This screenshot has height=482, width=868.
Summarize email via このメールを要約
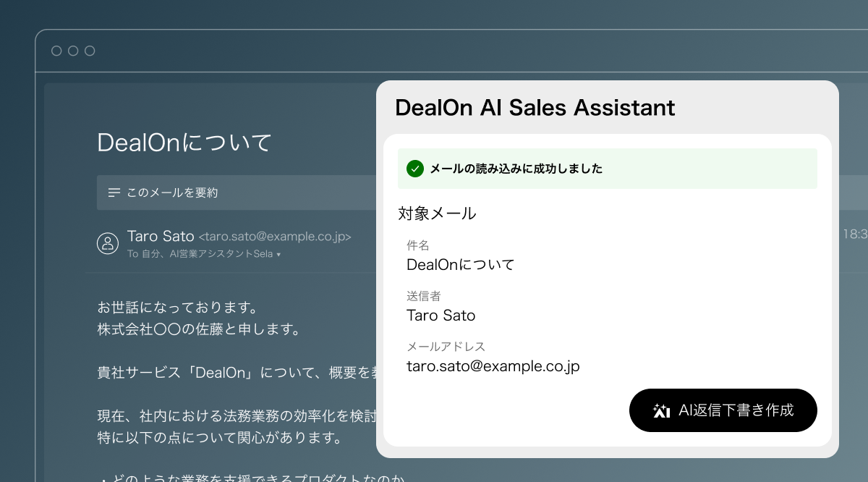coord(171,193)
